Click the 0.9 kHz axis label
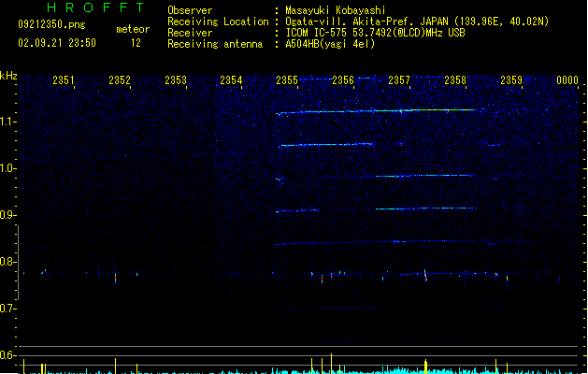 [x=7, y=215]
